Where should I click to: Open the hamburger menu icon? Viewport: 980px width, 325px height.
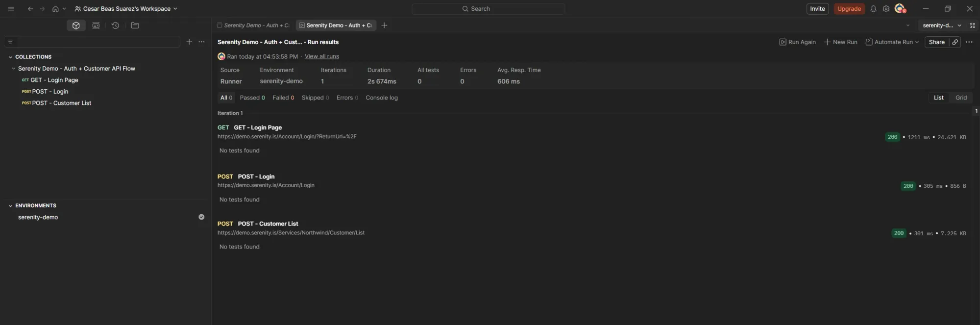[x=11, y=9]
